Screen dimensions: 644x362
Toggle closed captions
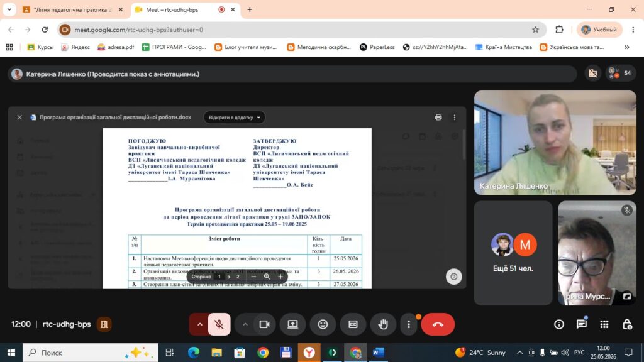(x=353, y=324)
